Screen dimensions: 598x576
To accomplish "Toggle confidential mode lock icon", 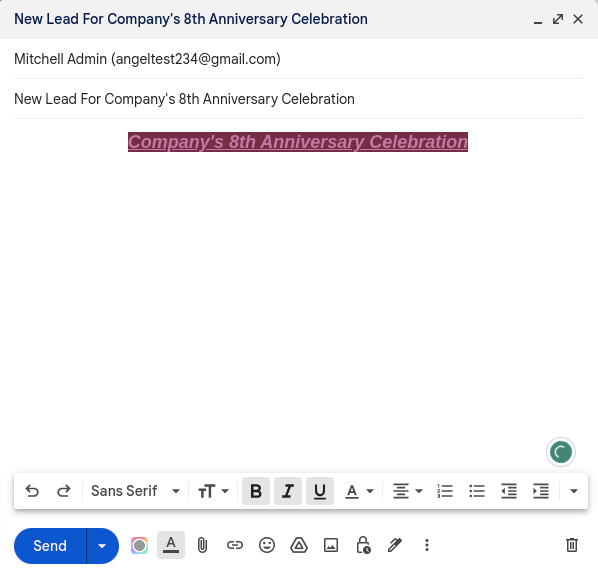I will (363, 545).
